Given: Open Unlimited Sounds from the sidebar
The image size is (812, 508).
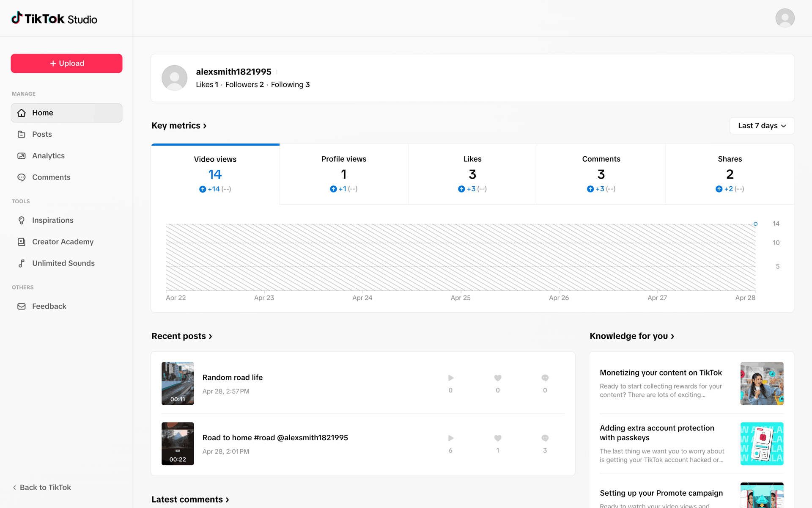Looking at the screenshot, I should click(66, 263).
